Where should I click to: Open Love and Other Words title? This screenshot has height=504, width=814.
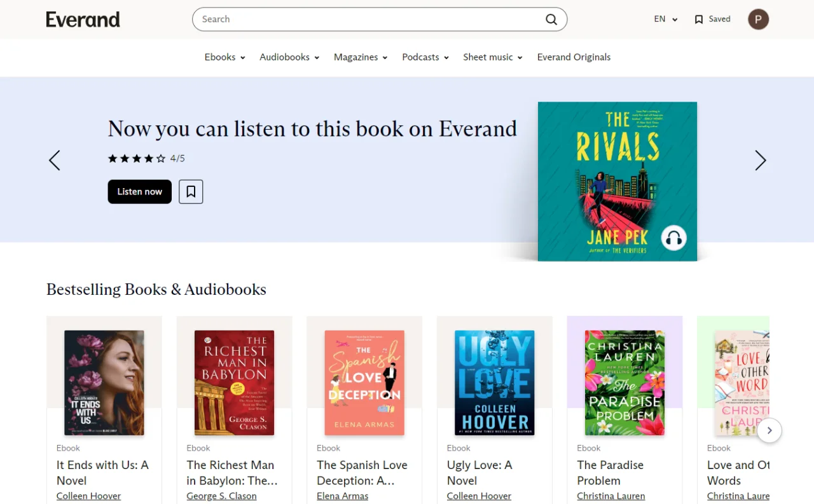click(x=738, y=473)
